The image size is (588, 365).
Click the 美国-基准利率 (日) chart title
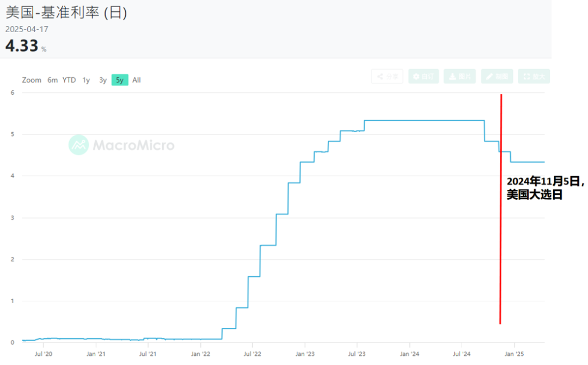click(x=66, y=13)
